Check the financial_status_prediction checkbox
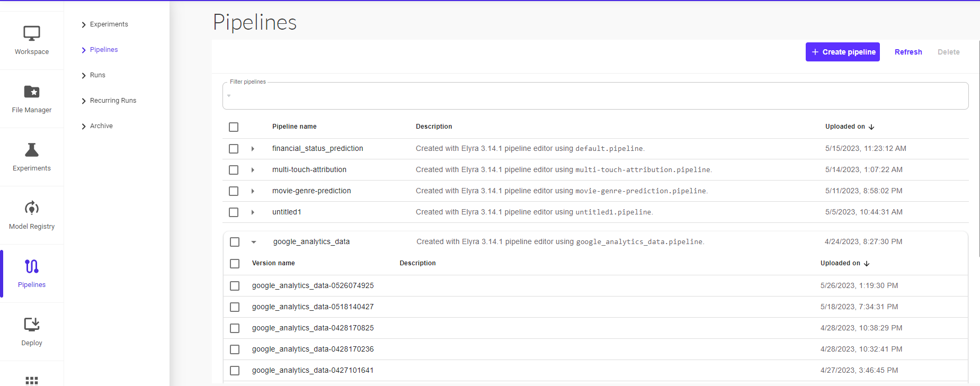This screenshot has height=386, width=980. 234,149
